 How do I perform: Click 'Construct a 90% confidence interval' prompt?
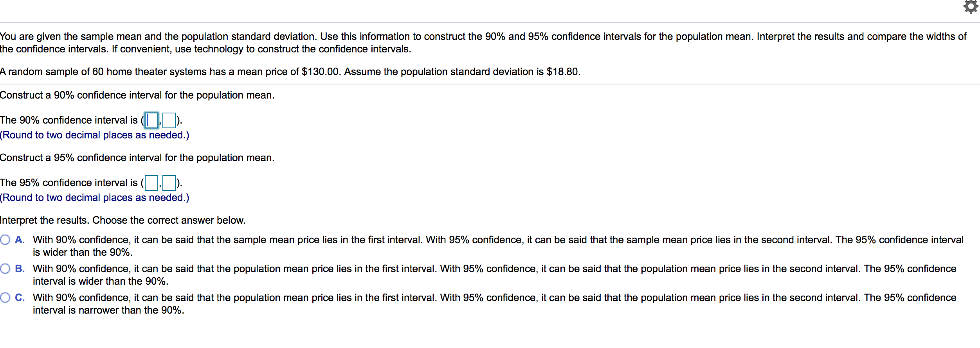click(x=137, y=95)
